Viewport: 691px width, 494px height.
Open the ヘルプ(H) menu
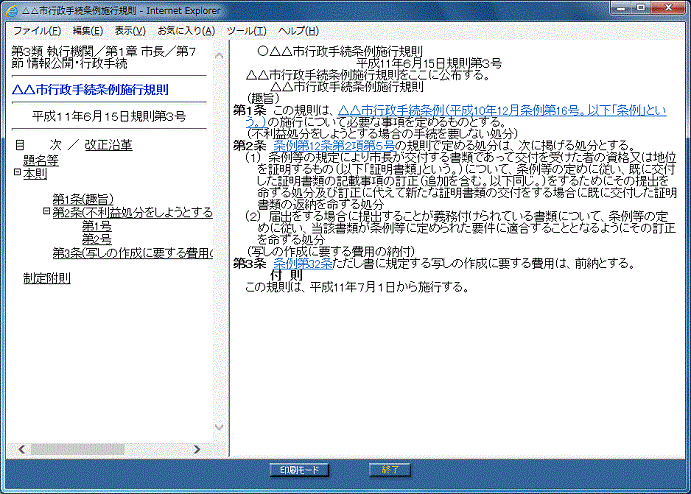297,31
